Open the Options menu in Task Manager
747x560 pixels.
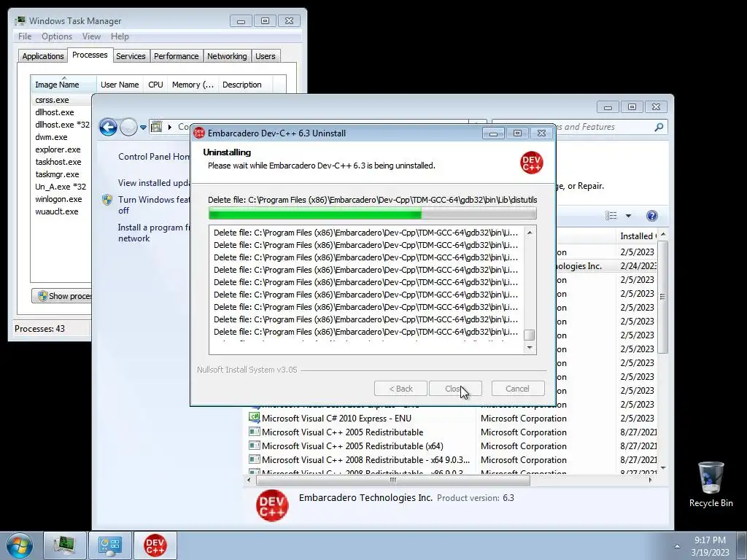57,36
